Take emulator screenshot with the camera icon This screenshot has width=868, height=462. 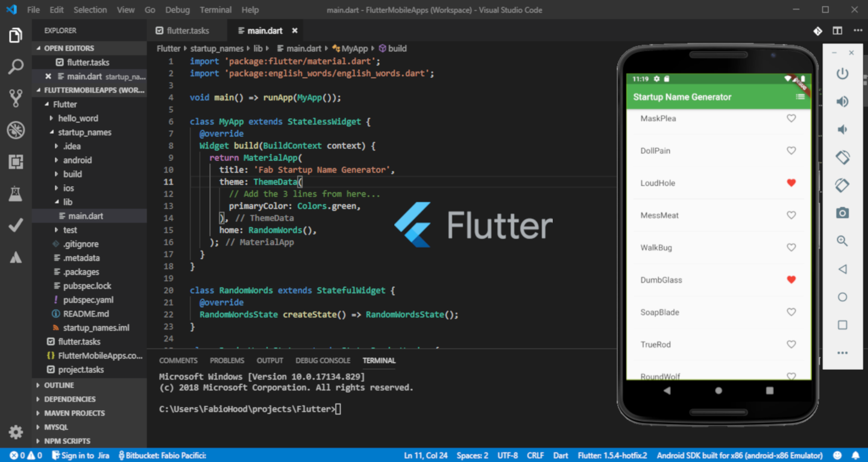pos(842,212)
